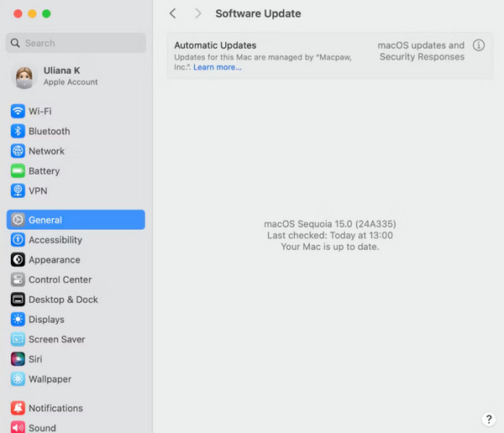Click the Software Update title

258,13
